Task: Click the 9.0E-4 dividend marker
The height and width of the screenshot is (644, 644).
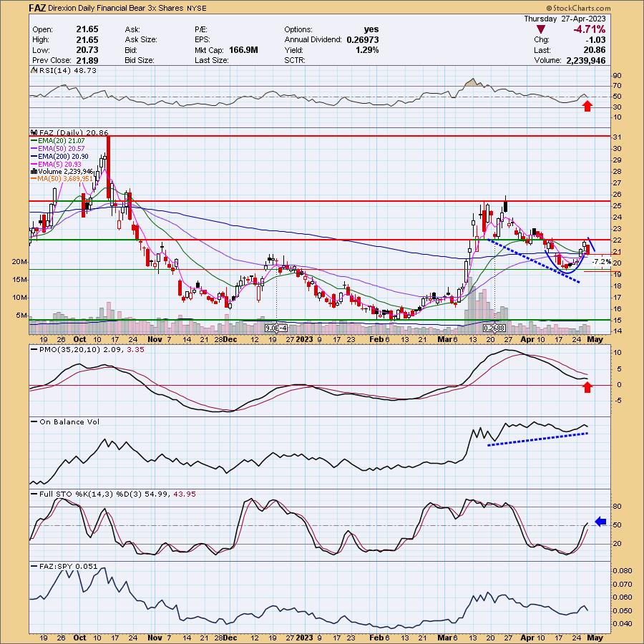Action: click(276, 328)
